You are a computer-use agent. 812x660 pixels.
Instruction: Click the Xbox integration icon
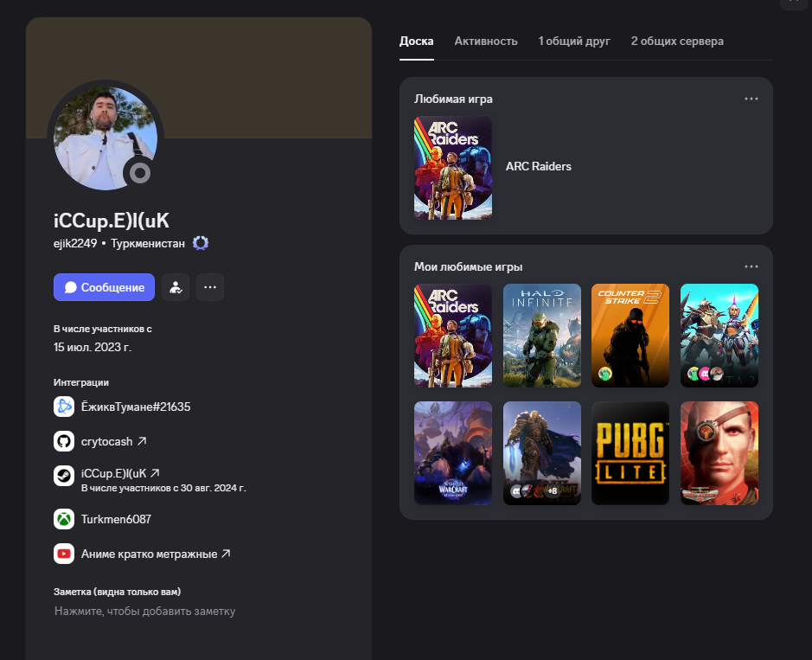[64, 519]
